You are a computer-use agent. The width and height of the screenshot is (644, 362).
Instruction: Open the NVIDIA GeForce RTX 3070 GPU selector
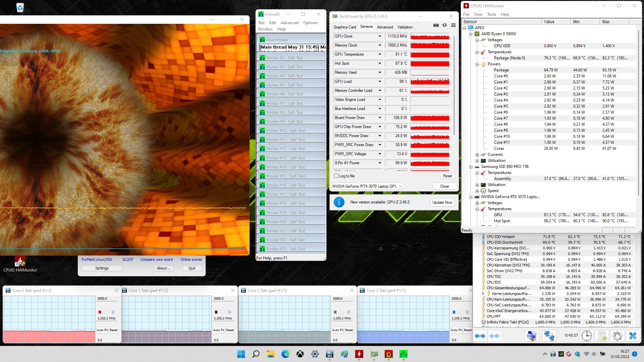(x=367, y=186)
